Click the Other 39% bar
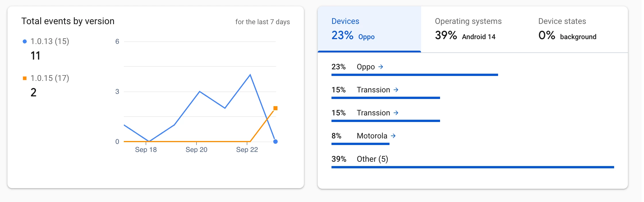Viewport: 644px width, 202px height. pyautogui.click(x=473, y=167)
